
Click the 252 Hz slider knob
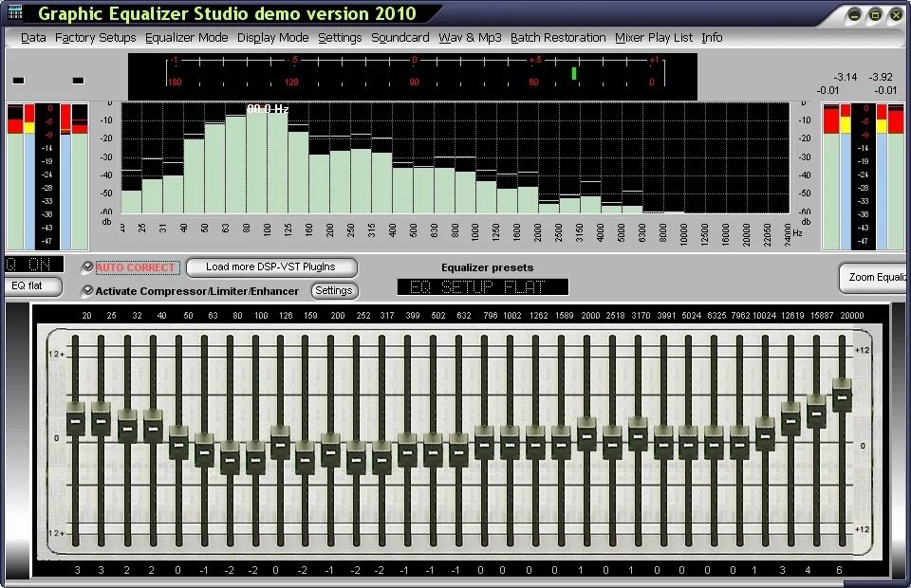[356, 459]
